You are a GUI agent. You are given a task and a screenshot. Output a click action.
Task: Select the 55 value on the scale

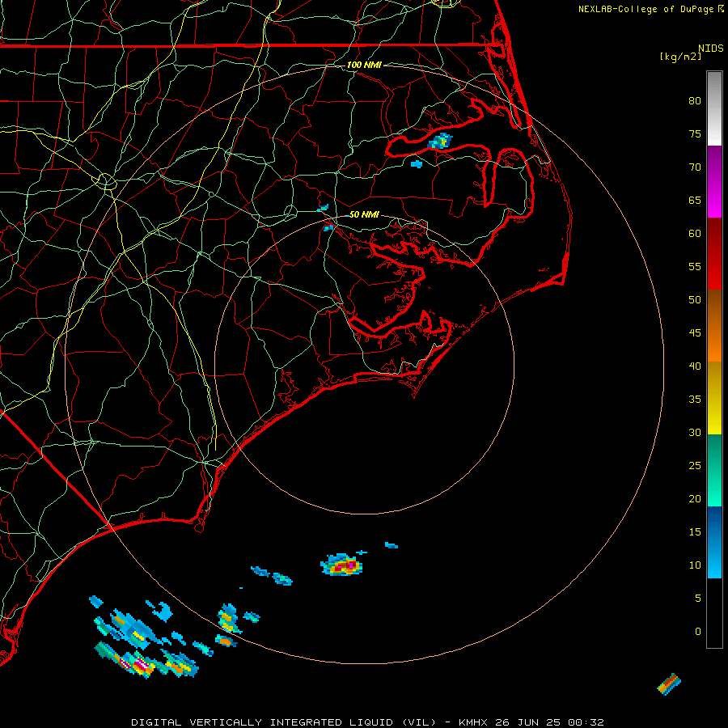pos(695,266)
